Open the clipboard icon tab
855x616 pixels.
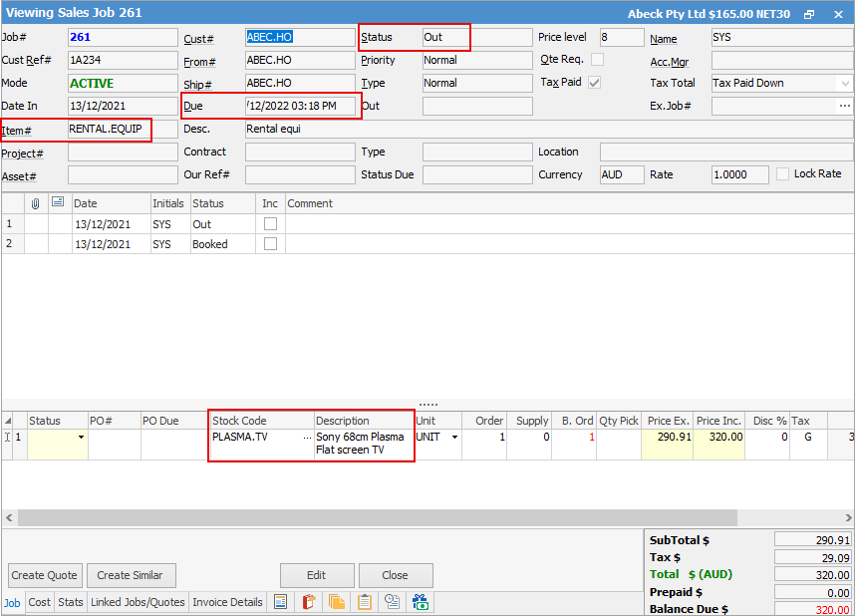(x=365, y=602)
